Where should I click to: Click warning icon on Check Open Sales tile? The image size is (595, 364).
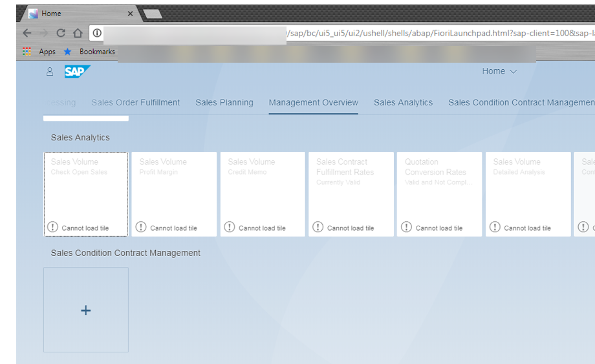click(x=52, y=227)
